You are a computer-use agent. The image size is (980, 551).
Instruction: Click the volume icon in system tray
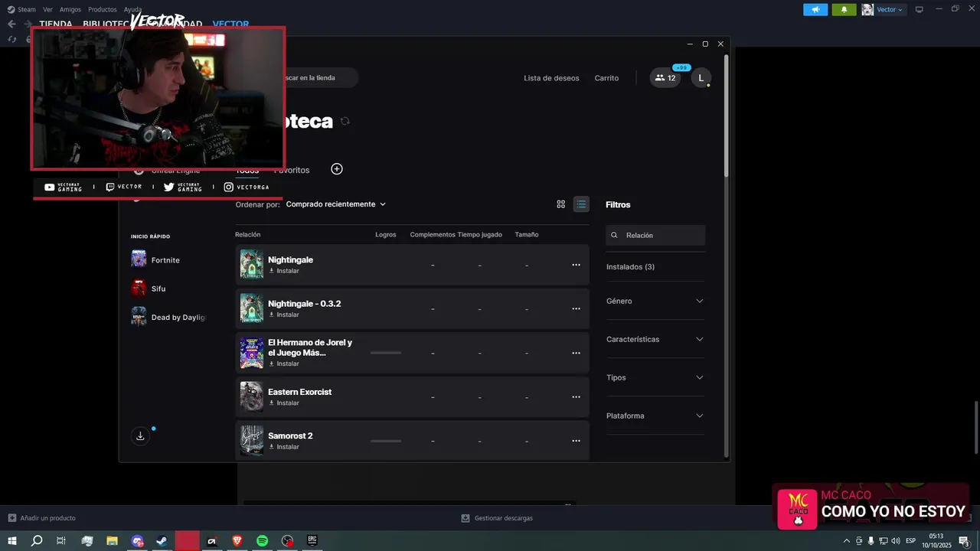(x=896, y=541)
